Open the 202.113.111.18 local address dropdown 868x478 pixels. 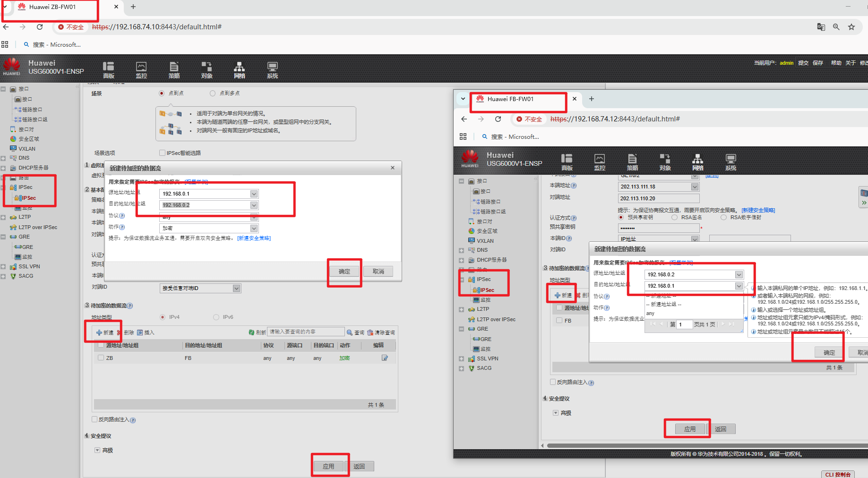coord(695,187)
